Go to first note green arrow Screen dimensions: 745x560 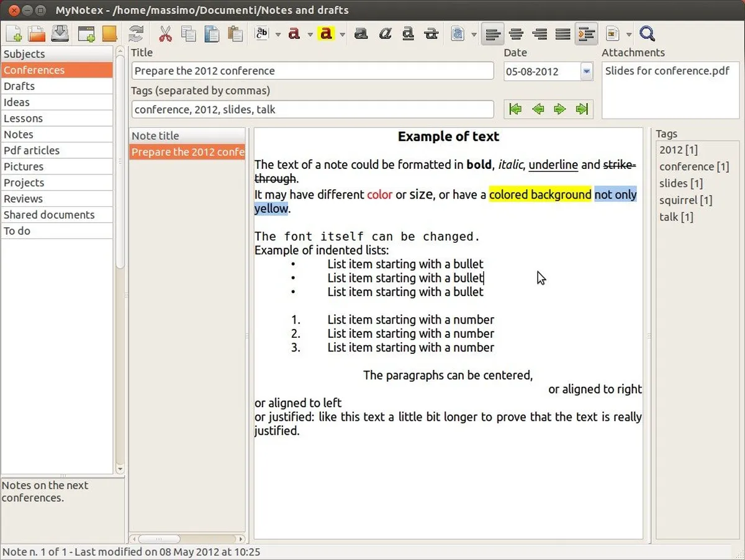coord(515,109)
